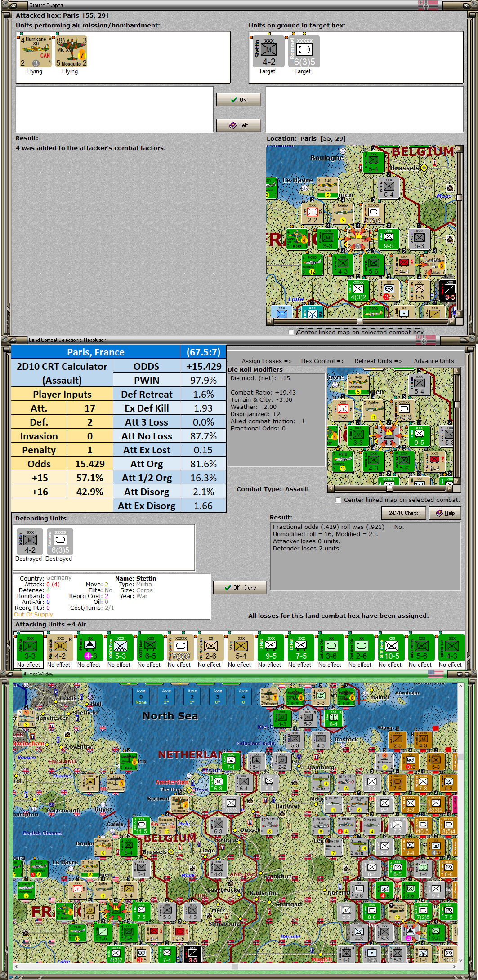Select 2nd Arm Div 2-6 attacking unit
This screenshot has height=980, width=478.
click(x=362, y=647)
